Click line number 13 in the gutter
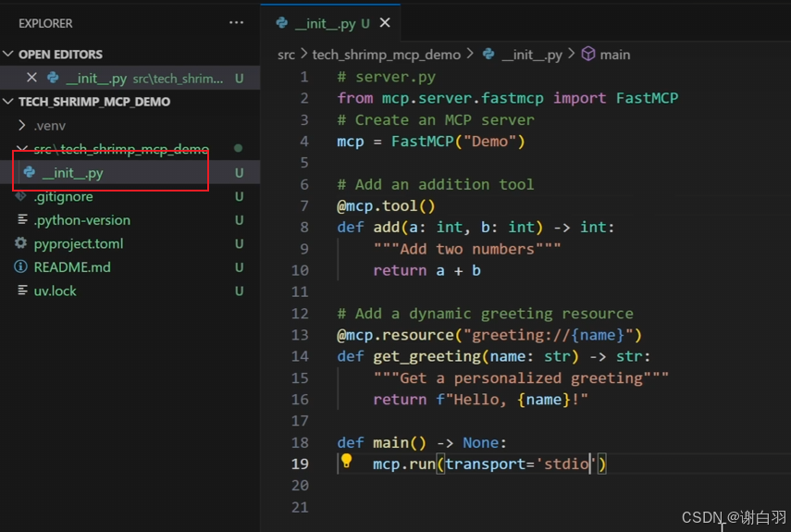This screenshot has width=791, height=532. tap(300, 335)
